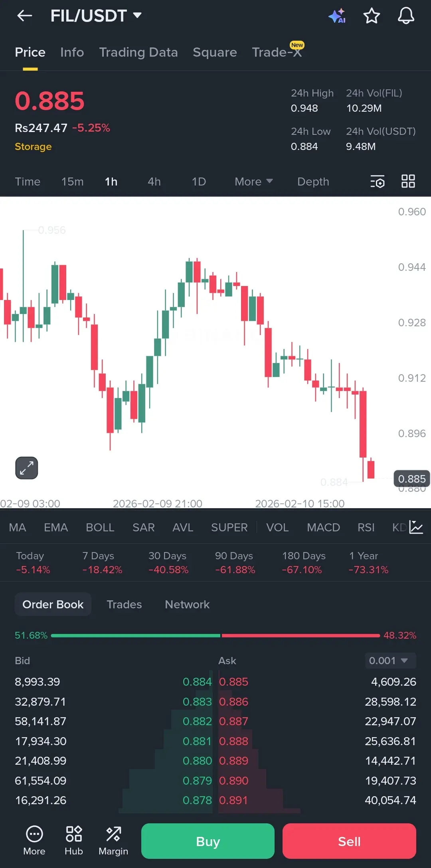Tap the bid/ask ratio bar
431x868 pixels.
[215, 635]
